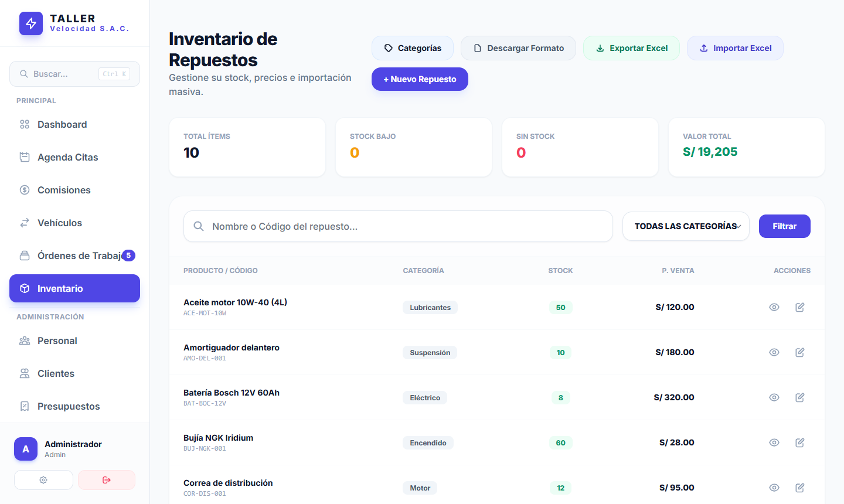The width and height of the screenshot is (844, 504).
Task: Click the stock value 50
Action: tap(561, 308)
